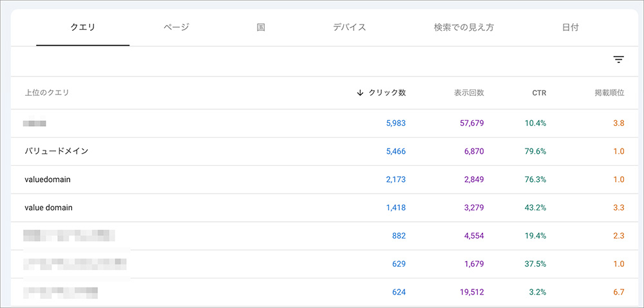Switch to the 日付 tab
This screenshot has width=644, height=308.
[571, 28]
